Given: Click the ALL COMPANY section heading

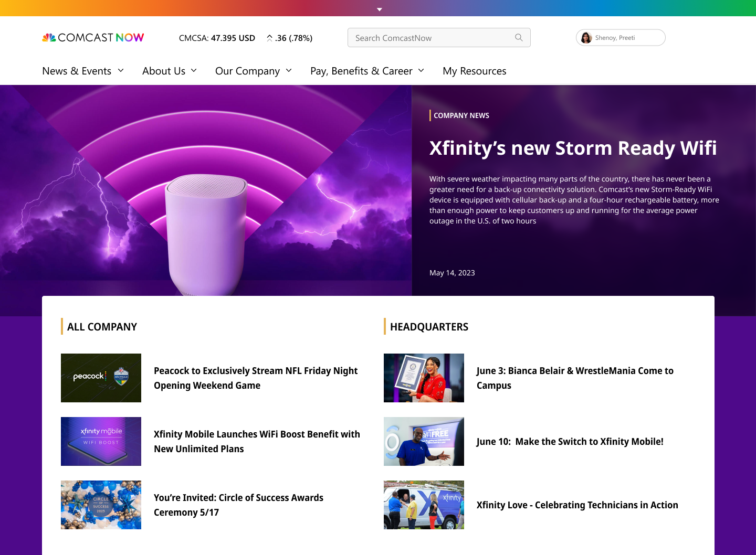Looking at the screenshot, I should (102, 327).
